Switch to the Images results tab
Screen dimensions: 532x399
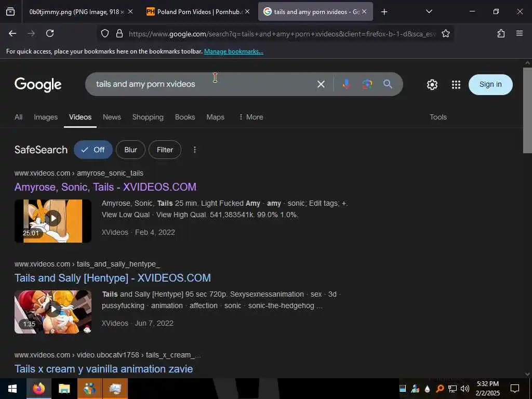pyautogui.click(x=46, y=117)
